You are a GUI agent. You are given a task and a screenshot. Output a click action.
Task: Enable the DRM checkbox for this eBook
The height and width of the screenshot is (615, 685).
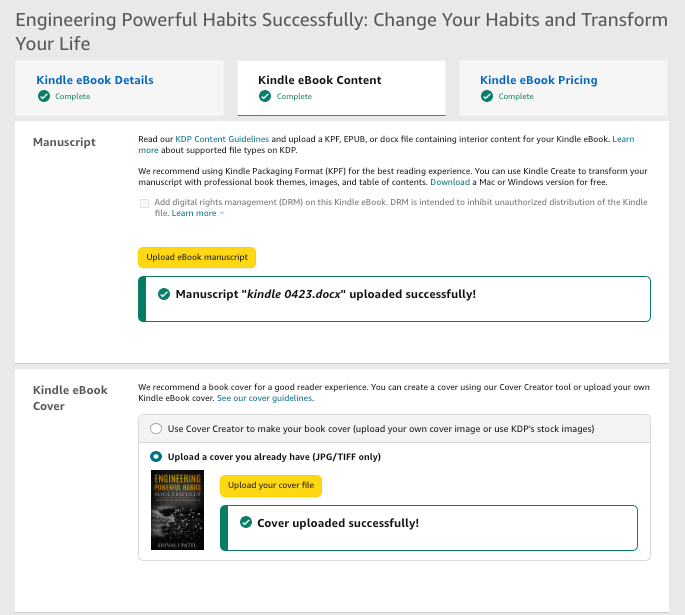(145, 203)
